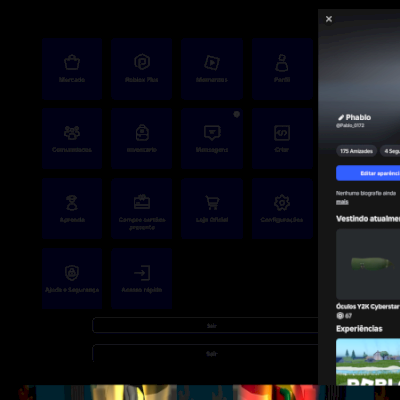Open the Aprenda tile

click(72, 208)
